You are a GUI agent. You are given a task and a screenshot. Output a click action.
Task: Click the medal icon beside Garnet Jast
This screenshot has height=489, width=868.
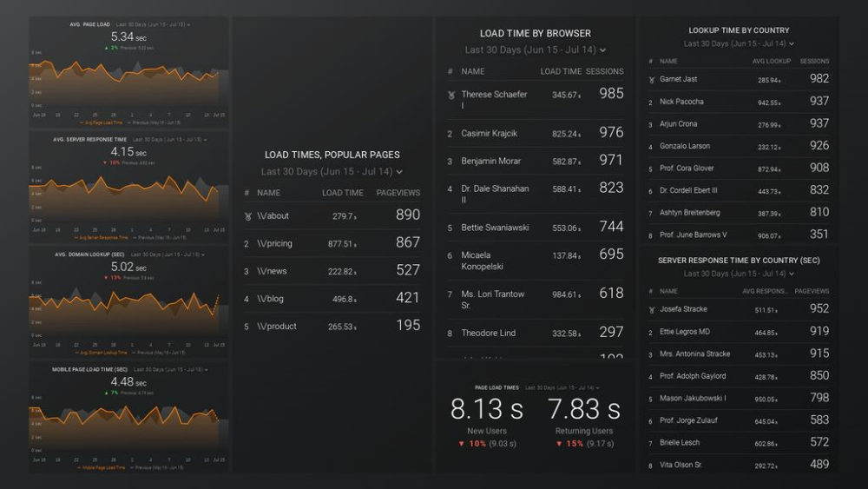[x=651, y=80]
